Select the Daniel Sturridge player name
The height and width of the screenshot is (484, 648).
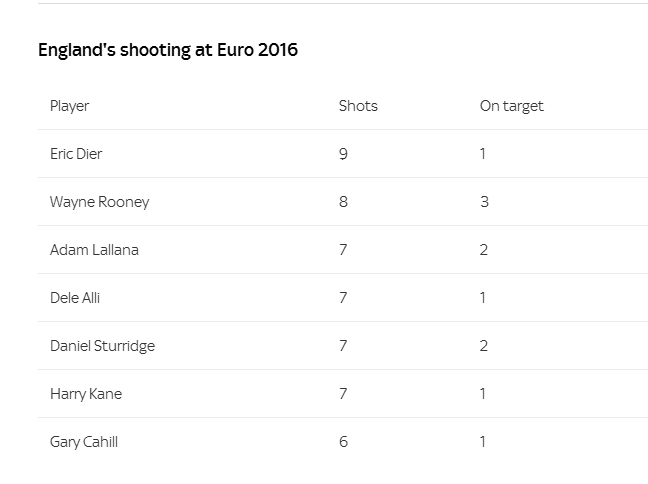tap(102, 346)
